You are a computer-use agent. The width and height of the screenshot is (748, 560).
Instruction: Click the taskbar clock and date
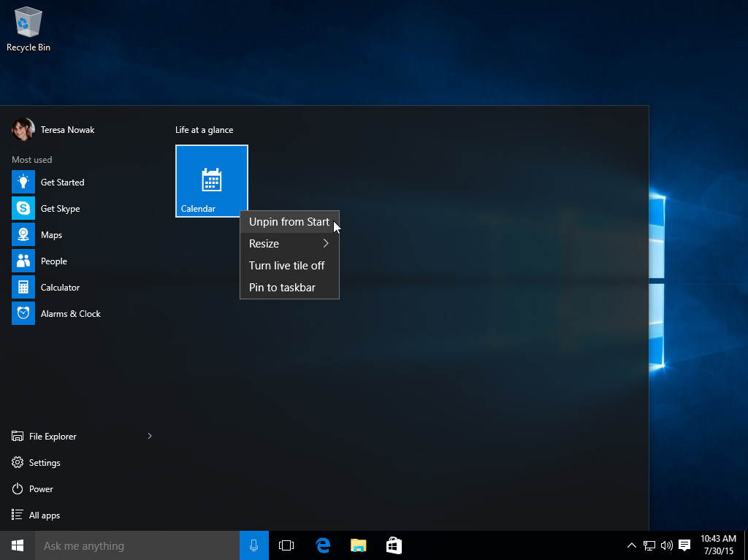[719, 545]
